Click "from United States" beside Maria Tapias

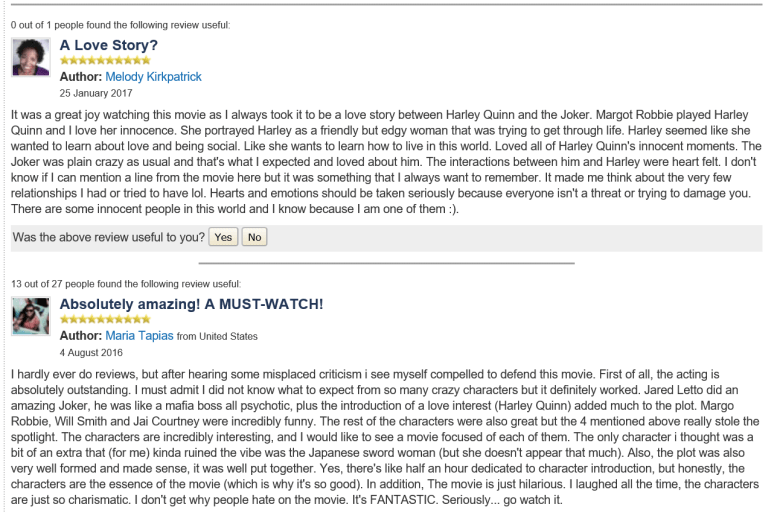(x=217, y=336)
